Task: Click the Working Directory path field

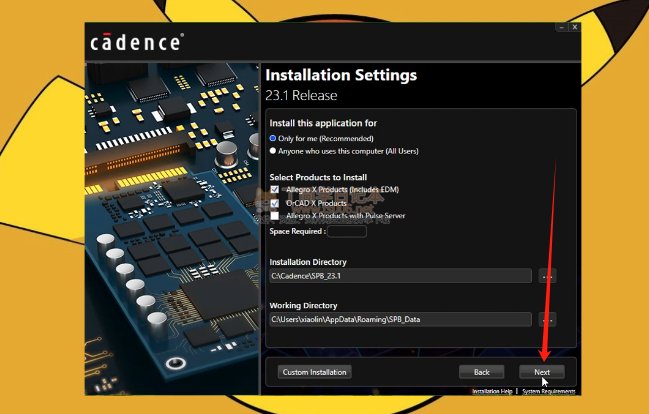Action: coord(400,319)
